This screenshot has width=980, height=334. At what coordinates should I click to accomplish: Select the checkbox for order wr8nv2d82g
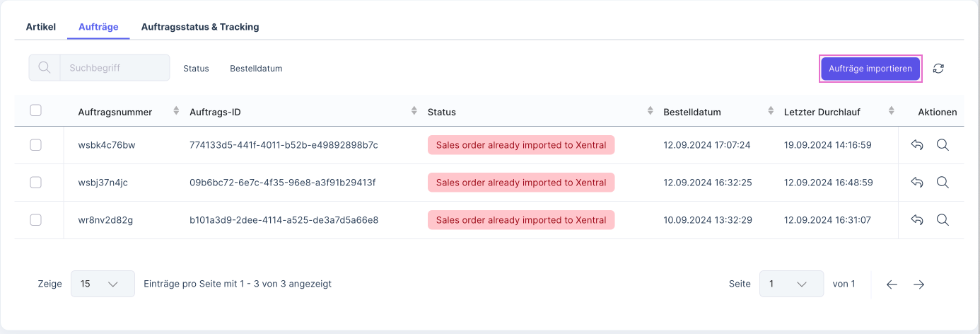point(36,220)
